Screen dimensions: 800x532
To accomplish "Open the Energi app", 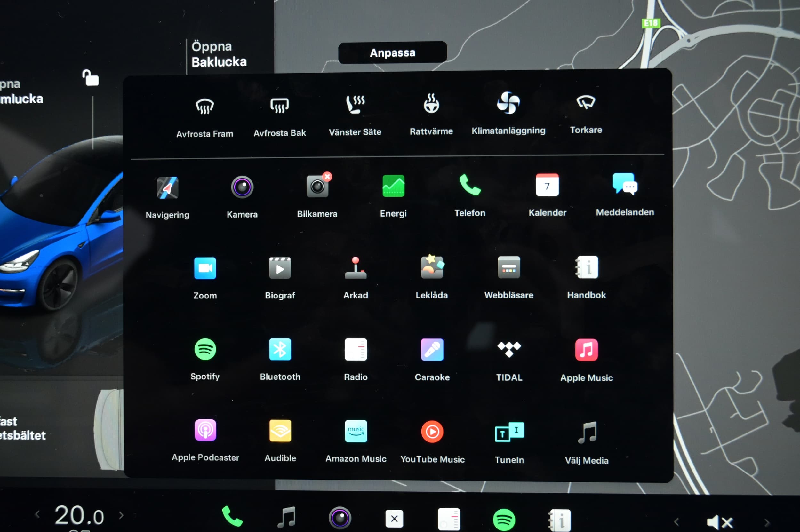I will (x=393, y=196).
